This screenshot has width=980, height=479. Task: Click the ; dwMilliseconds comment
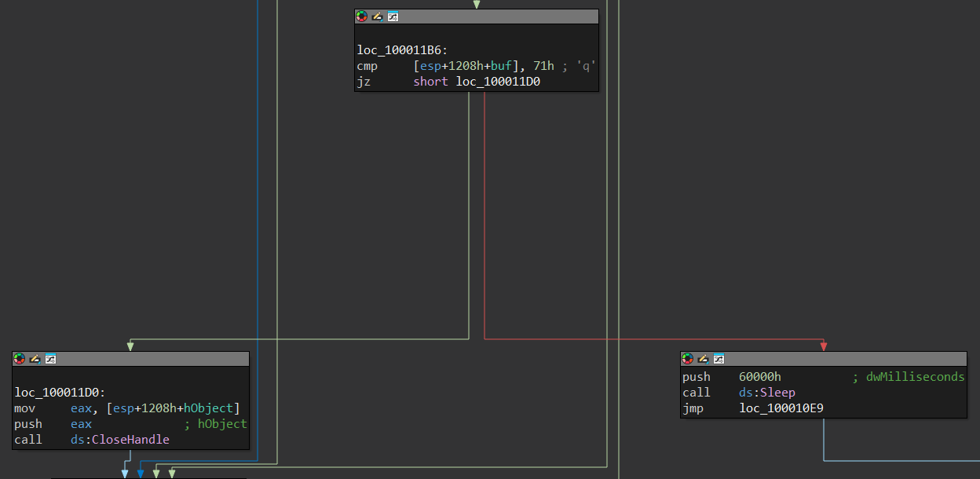point(909,377)
